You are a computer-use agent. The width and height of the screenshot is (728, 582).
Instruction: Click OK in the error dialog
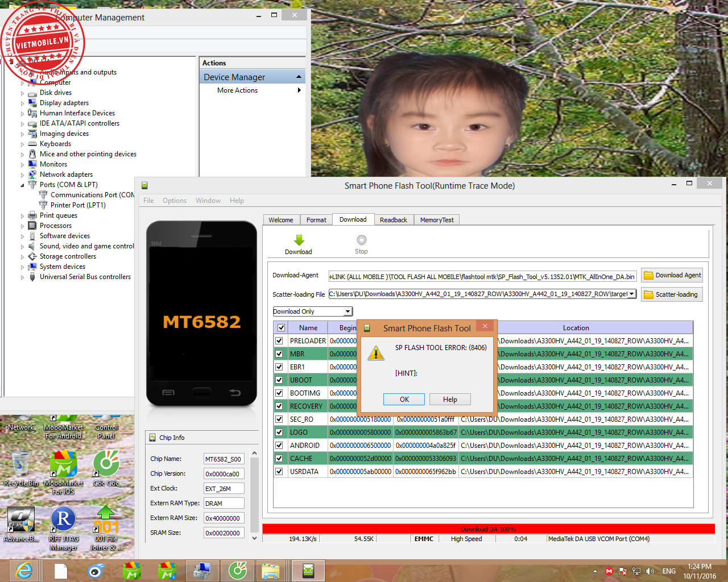pos(404,400)
